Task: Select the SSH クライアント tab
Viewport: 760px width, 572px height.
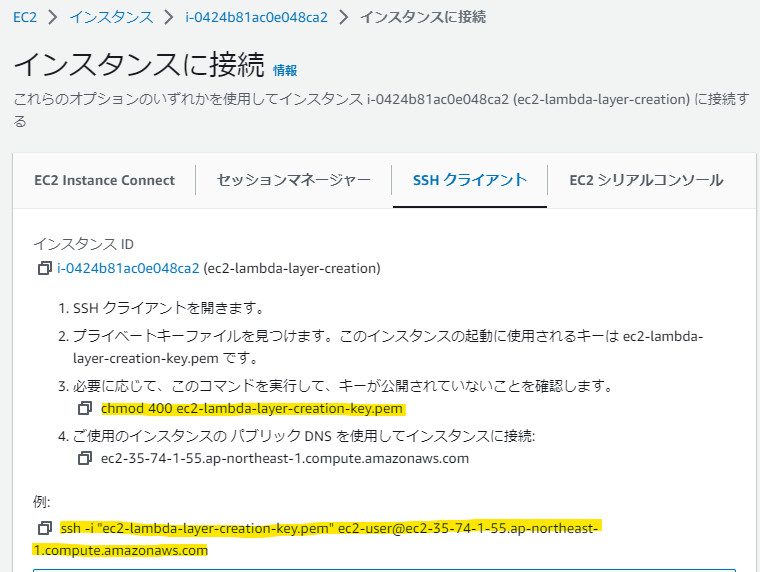Action: 470,180
